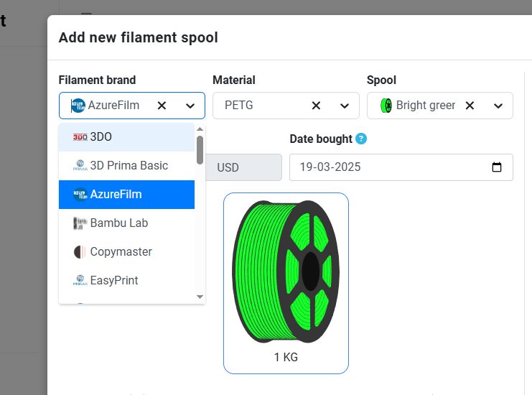Click the date bought input field
This screenshot has height=395, width=532.
[401, 167]
